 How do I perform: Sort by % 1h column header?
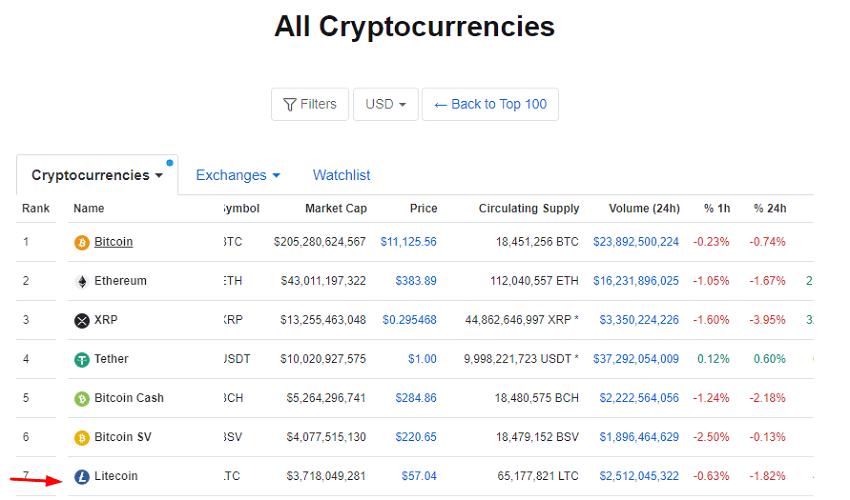(717, 208)
